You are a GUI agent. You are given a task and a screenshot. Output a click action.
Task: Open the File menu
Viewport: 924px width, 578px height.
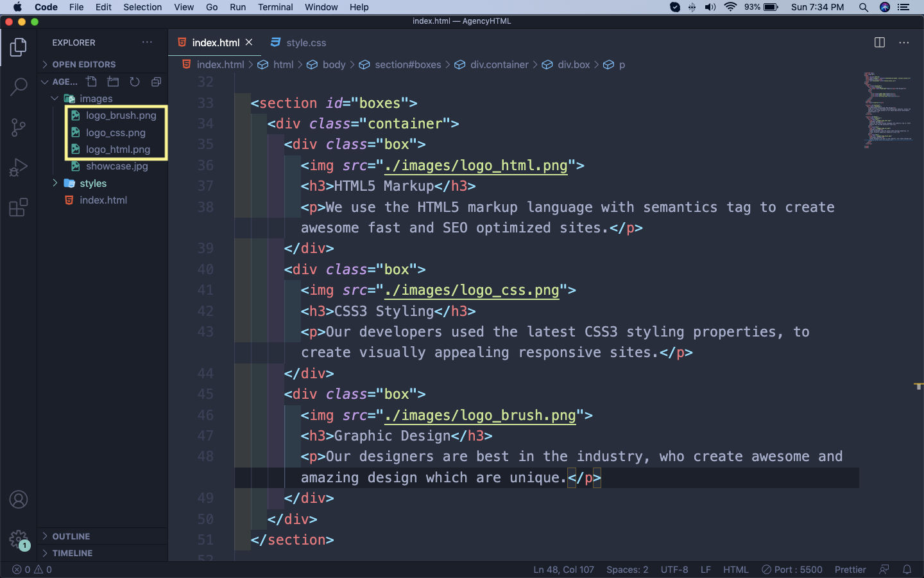click(x=76, y=7)
